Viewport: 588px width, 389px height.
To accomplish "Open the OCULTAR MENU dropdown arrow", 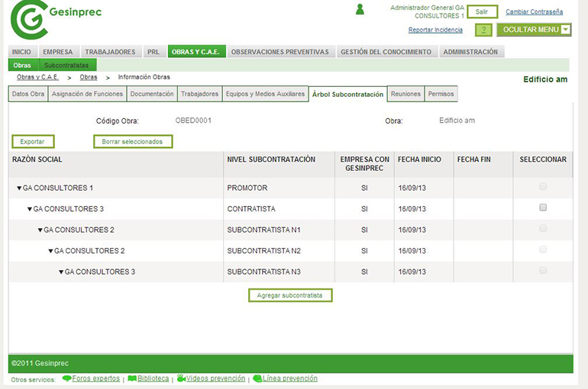I will click(566, 30).
